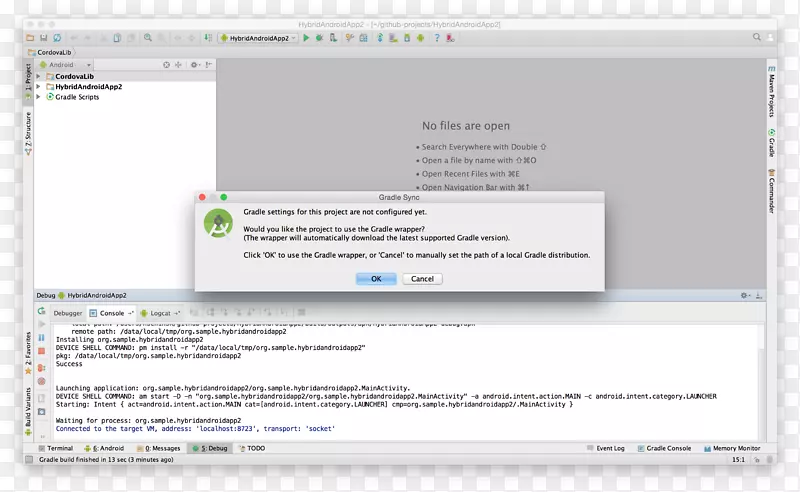This screenshot has height=492, width=800.
Task: Click the red Stop icon in Debug panel
Action: pyautogui.click(x=41, y=351)
